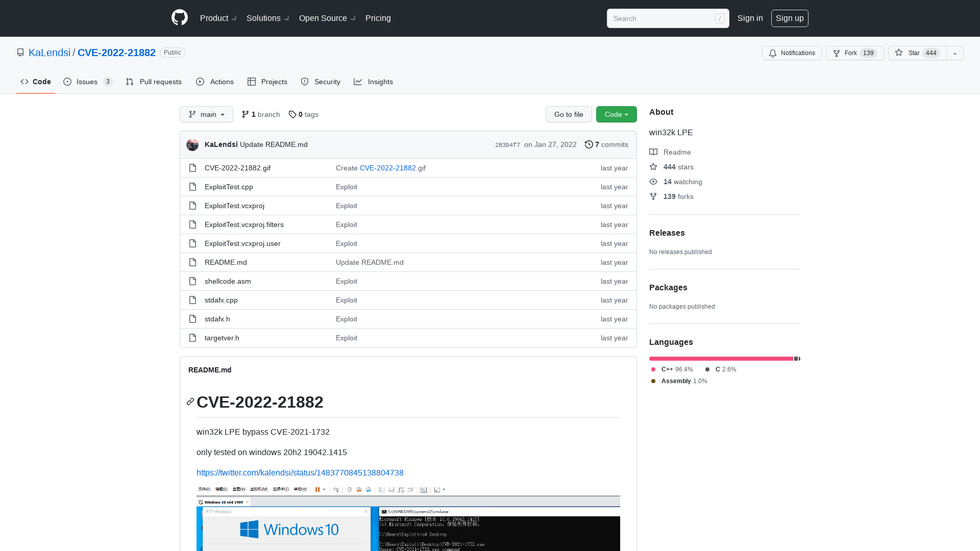The width and height of the screenshot is (980, 551).
Task: Open the README.md file in list
Action: coord(226,262)
